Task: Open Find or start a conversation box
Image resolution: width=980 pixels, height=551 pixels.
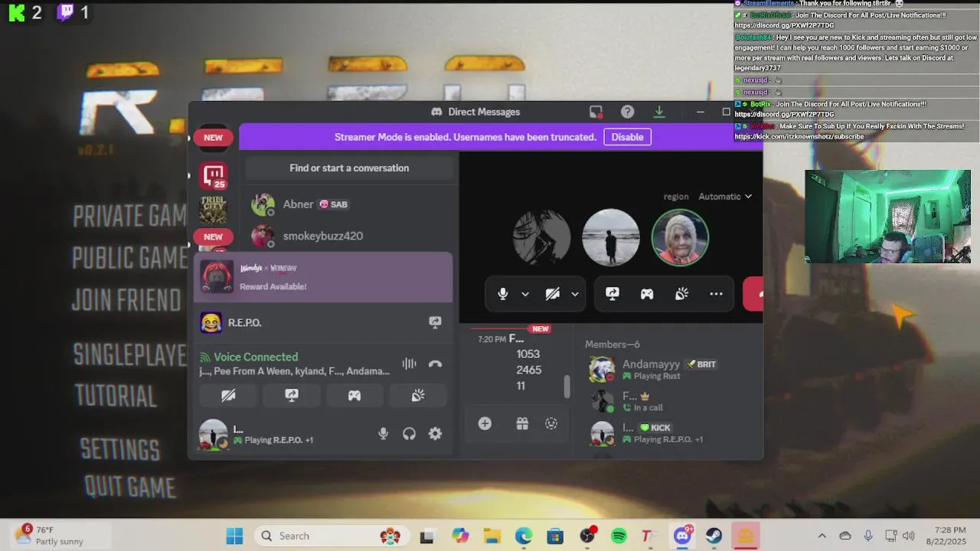Action: click(x=349, y=168)
